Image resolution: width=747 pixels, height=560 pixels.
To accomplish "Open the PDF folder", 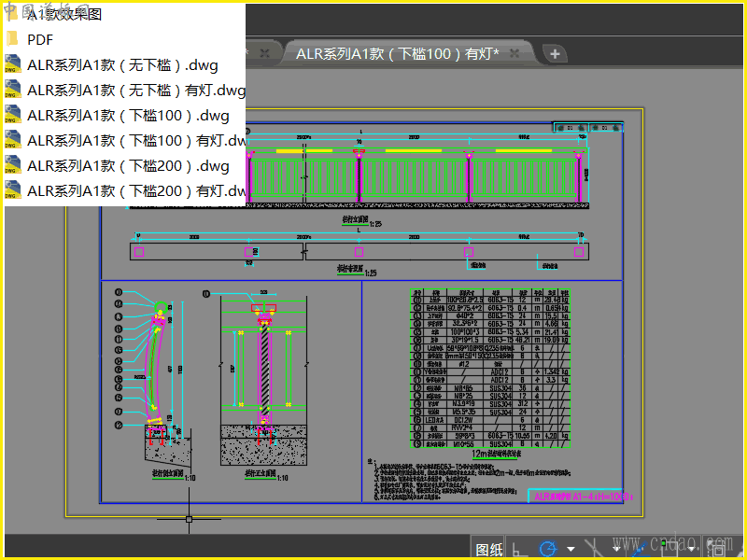I will 39,40.
